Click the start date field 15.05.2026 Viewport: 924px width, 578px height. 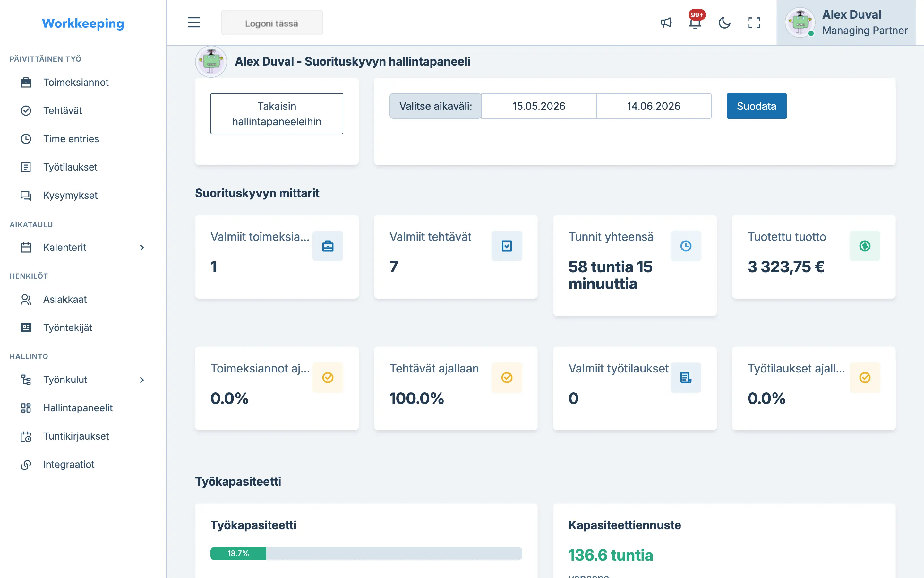coord(539,106)
